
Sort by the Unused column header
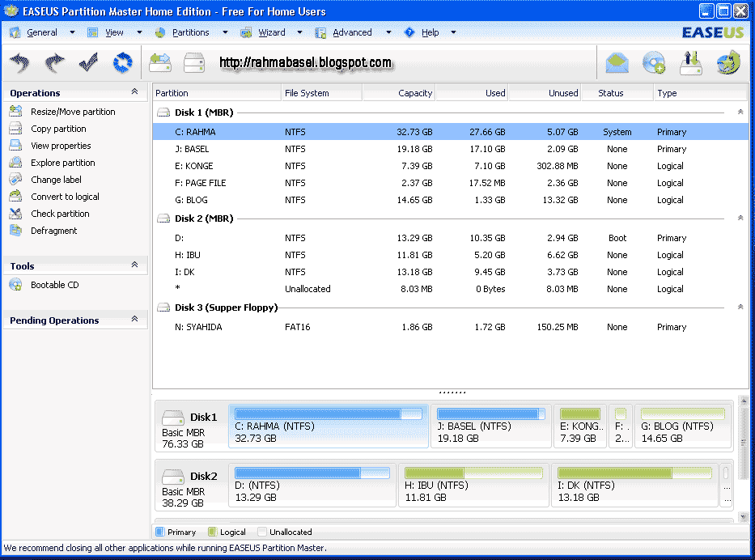545,93
